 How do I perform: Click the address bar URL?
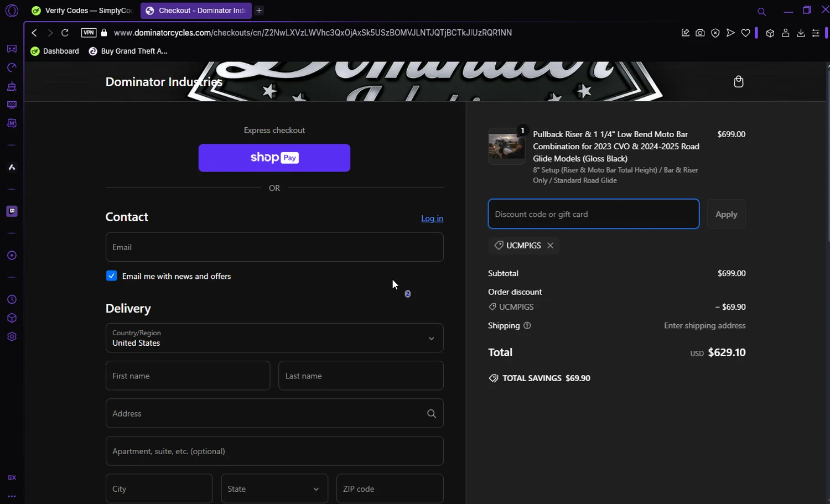pyautogui.click(x=313, y=33)
